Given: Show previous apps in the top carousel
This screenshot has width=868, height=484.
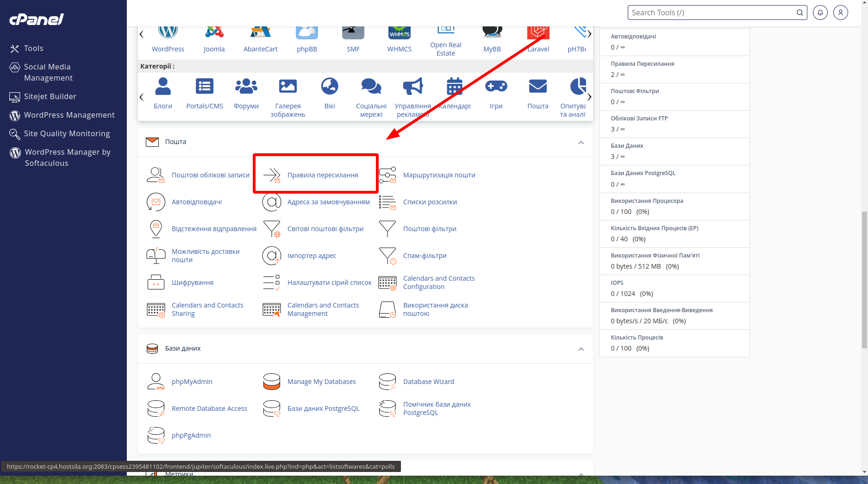Looking at the screenshot, I should pos(142,34).
